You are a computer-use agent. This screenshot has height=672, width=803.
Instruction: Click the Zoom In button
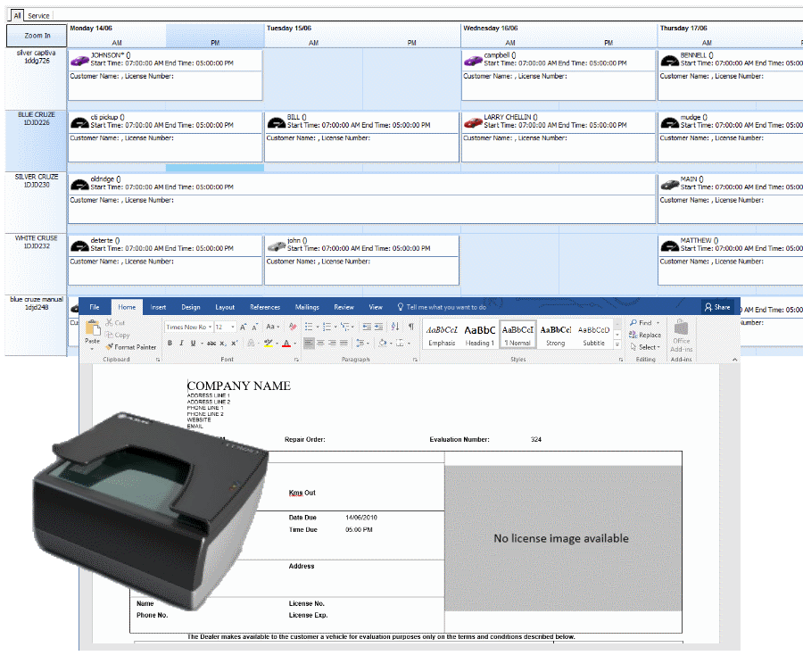[x=37, y=36]
